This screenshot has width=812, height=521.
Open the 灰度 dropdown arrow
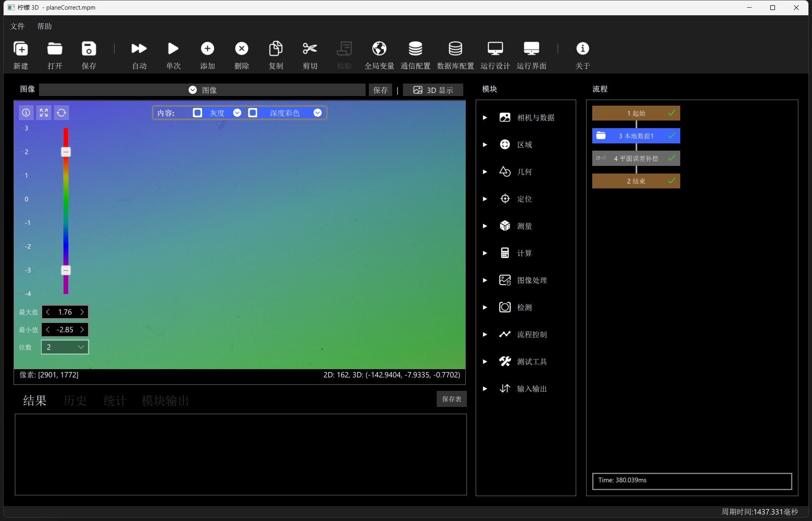[237, 113]
